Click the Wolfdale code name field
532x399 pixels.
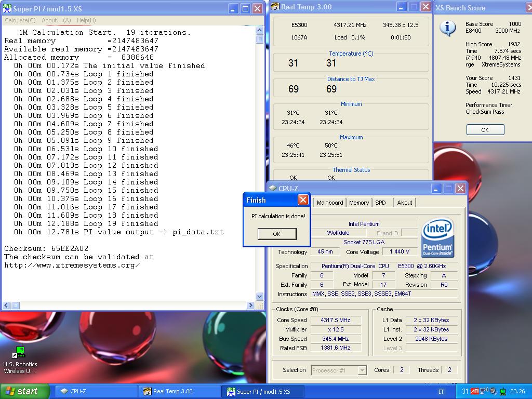coord(338,233)
